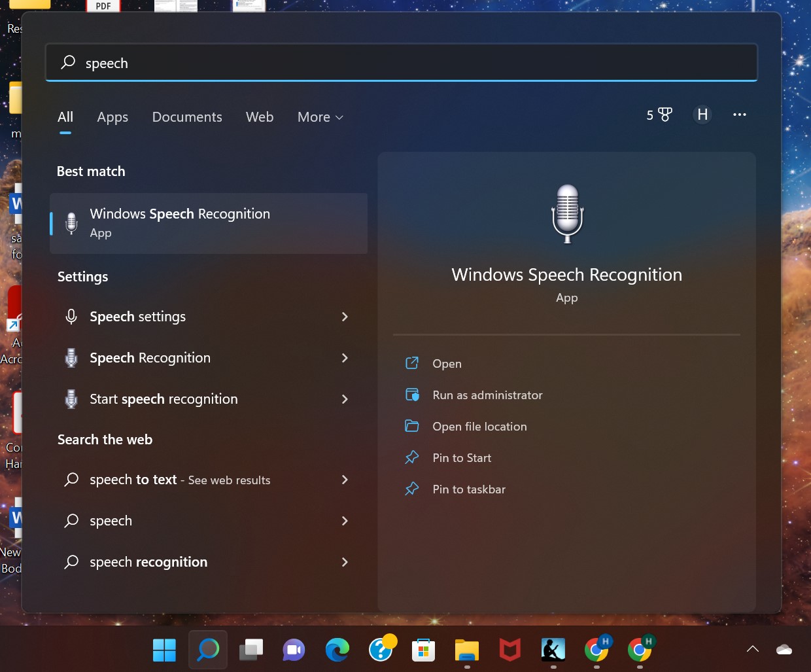
Task: Open the More search filter dropdown
Action: pos(320,117)
